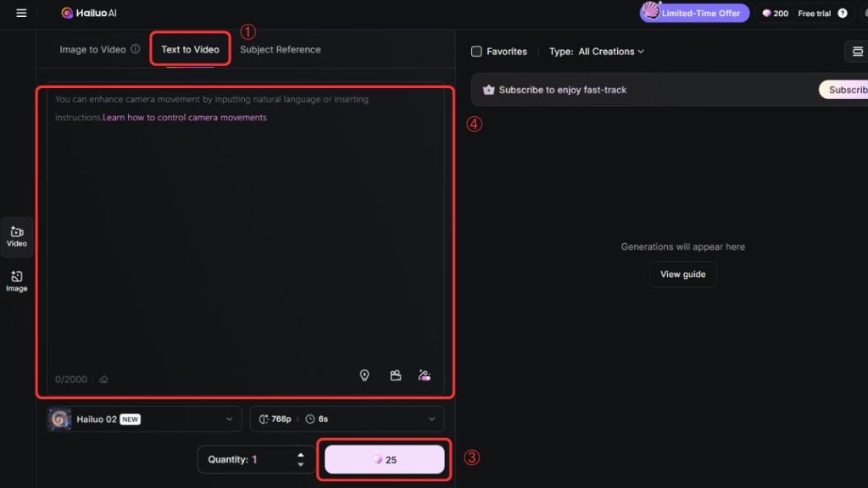The width and height of the screenshot is (868, 488).
Task: Open the 768p 6s resolution dropdown
Action: tap(347, 419)
